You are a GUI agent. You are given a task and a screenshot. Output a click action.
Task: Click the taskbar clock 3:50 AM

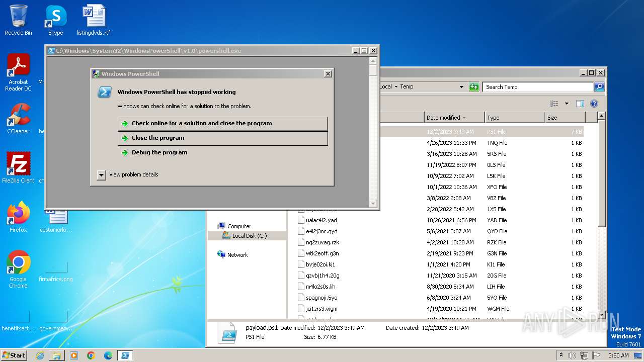click(x=618, y=355)
